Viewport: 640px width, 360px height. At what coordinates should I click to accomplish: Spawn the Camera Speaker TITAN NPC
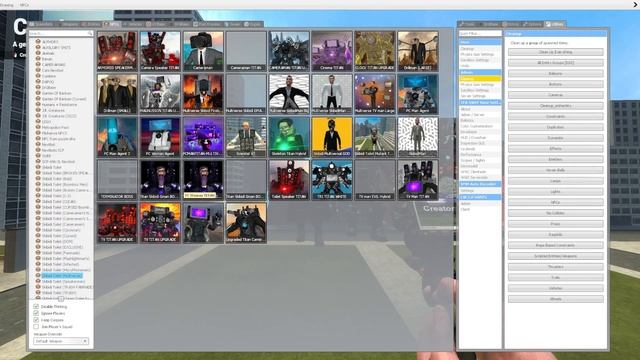(160, 51)
